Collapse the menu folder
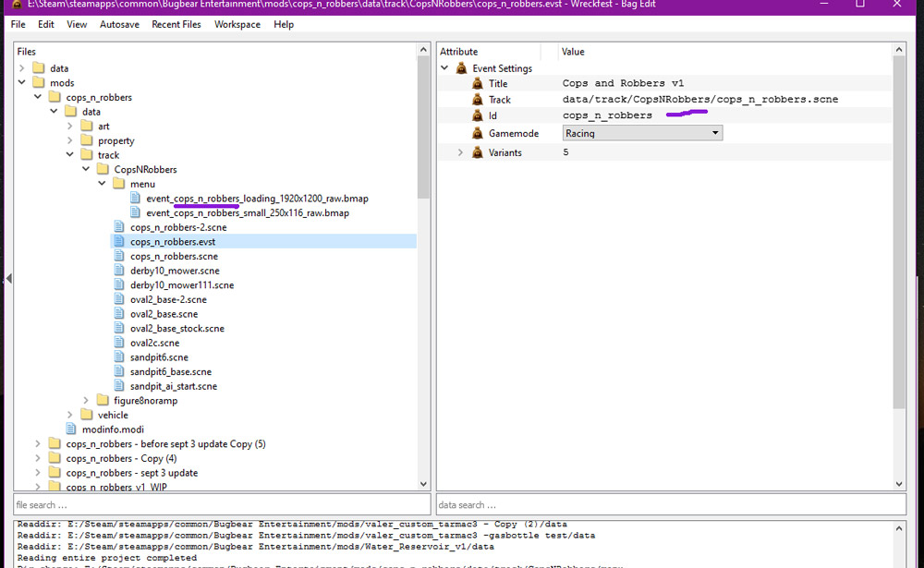924x568 pixels. [x=102, y=183]
